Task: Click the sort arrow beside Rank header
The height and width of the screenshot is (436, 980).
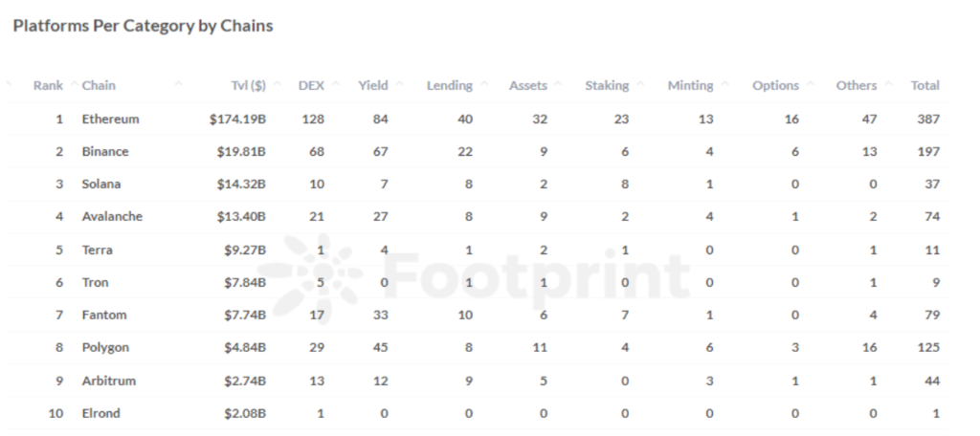Action: point(73,85)
